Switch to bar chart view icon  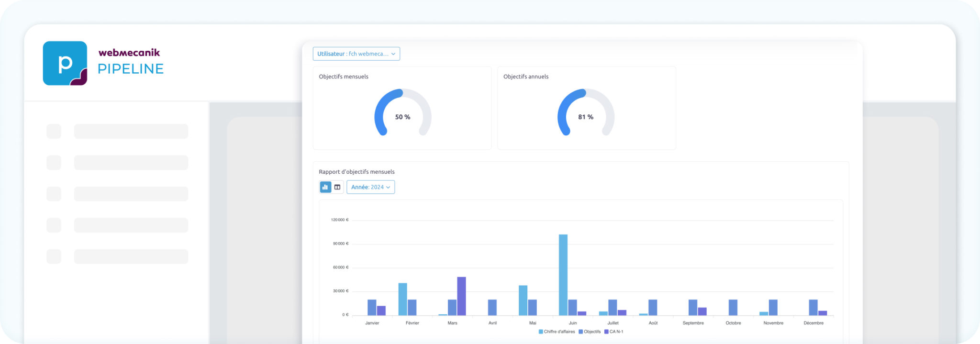(325, 187)
